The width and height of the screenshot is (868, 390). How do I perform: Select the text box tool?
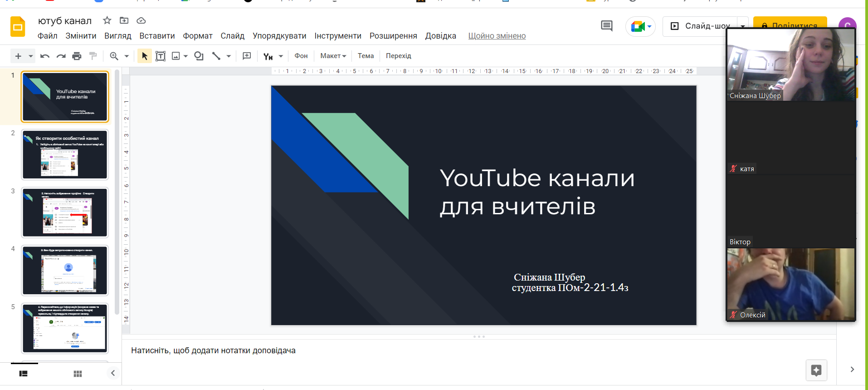point(160,56)
